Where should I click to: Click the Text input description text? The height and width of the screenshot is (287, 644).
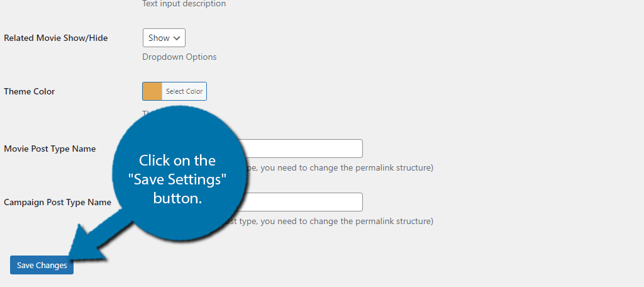pos(184,4)
